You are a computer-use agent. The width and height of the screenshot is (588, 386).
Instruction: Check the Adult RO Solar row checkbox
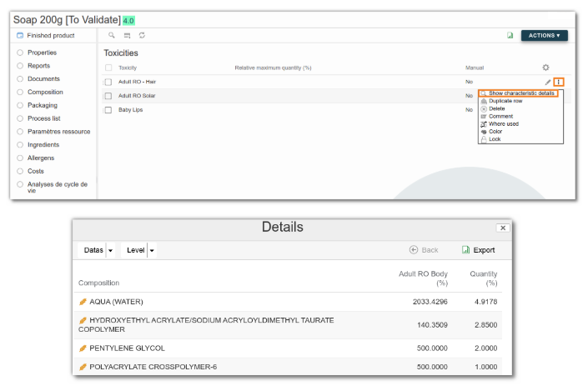coord(108,96)
